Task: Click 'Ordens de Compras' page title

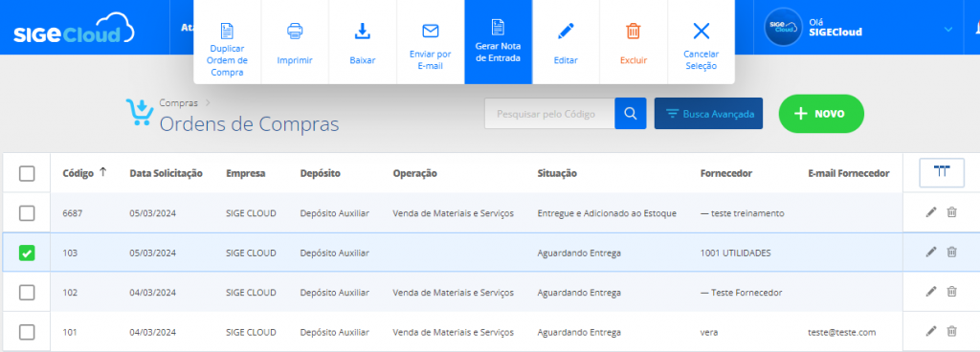Action: click(x=250, y=123)
